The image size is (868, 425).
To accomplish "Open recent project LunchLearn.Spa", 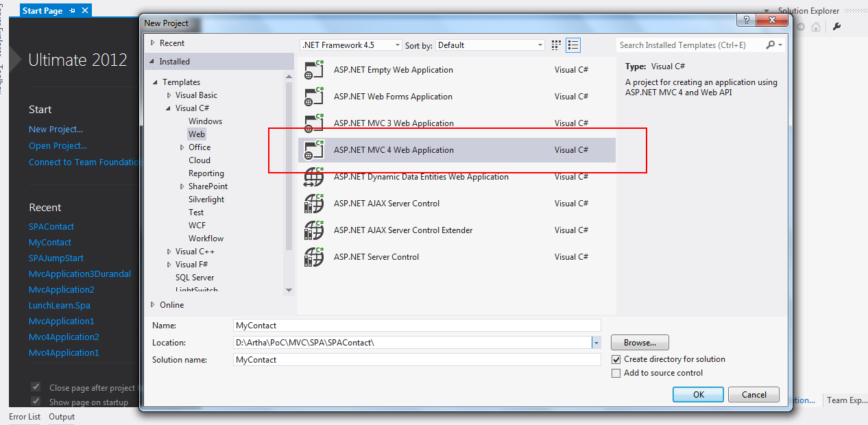I will pyautogui.click(x=60, y=306).
